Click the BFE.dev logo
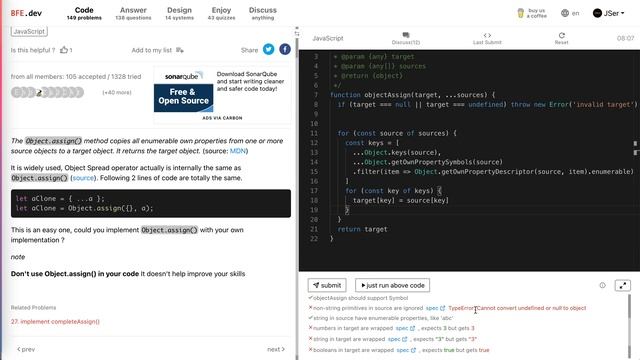640x360 pixels. pyautogui.click(x=26, y=13)
